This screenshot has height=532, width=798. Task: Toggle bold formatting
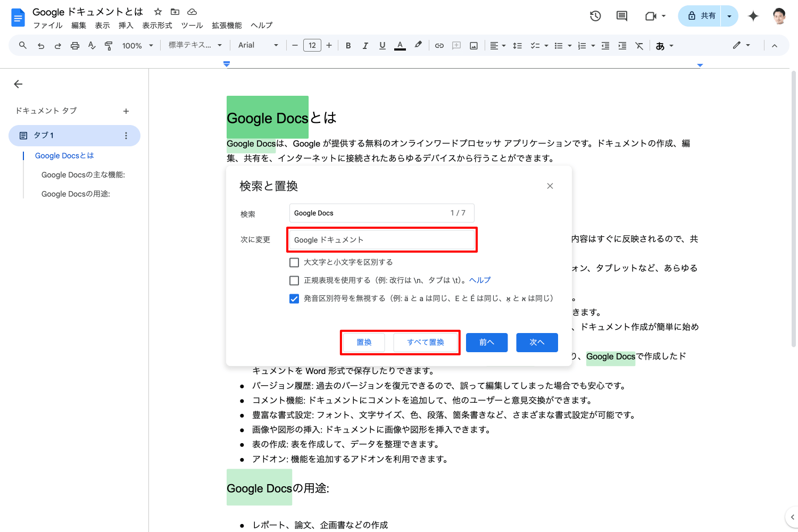click(x=348, y=46)
